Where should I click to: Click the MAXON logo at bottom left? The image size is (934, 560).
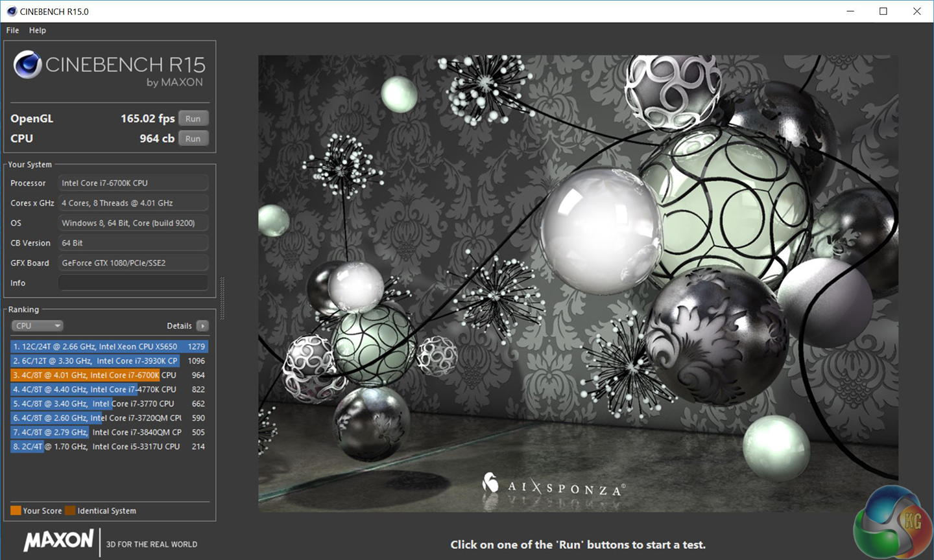58,541
